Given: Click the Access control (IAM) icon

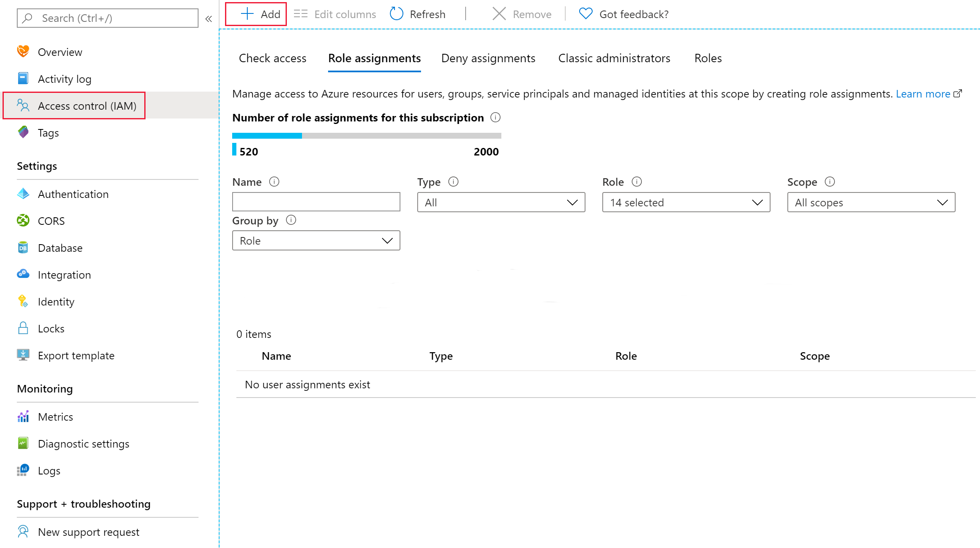Looking at the screenshot, I should [x=24, y=105].
